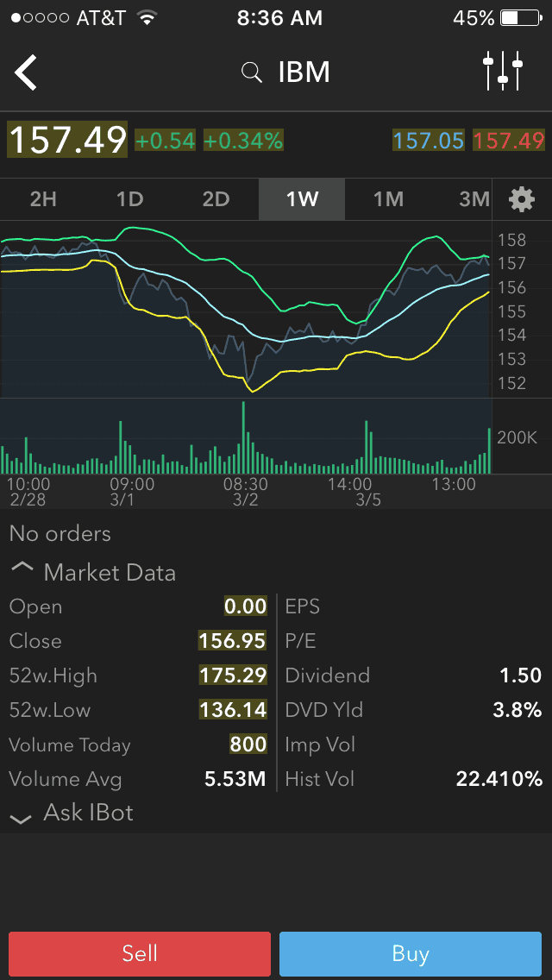Screen dimensions: 552x980
Task: Select the 1D chart timeframe tab
Action: point(129,199)
